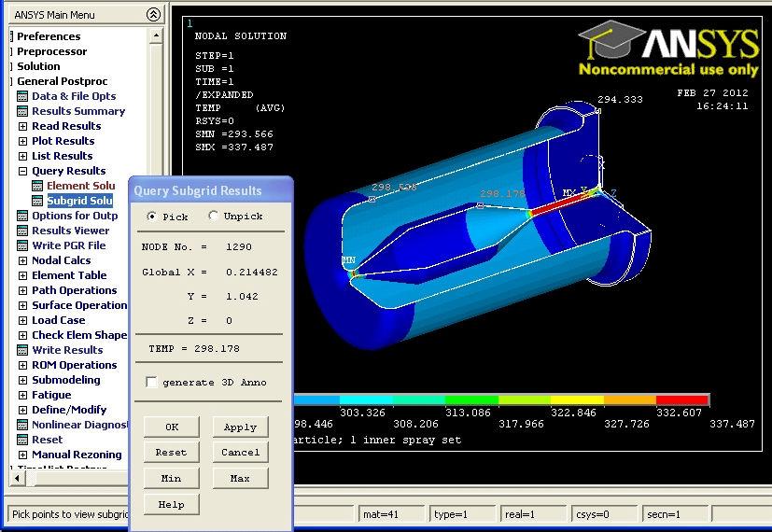
Task: Click the yellow segment of the contour legend
Action: coord(577,399)
